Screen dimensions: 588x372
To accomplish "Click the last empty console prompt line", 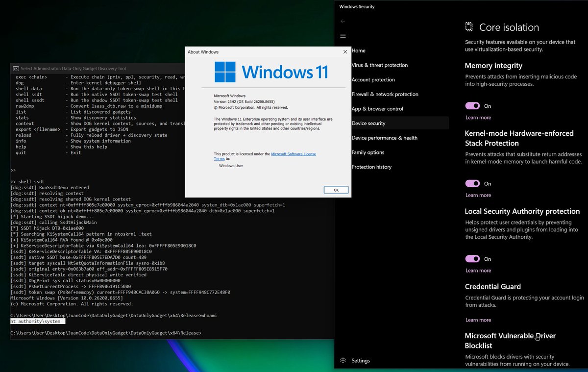I will click(105, 333).
